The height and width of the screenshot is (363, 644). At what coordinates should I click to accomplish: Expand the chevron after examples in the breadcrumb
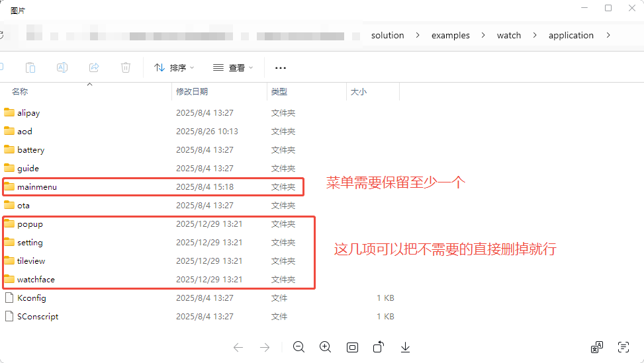[483, 35]
